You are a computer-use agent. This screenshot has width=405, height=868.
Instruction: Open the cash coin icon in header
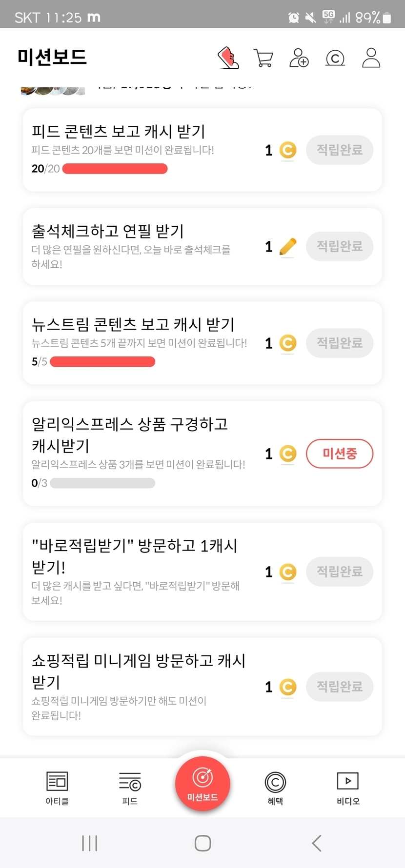(335, 58)
